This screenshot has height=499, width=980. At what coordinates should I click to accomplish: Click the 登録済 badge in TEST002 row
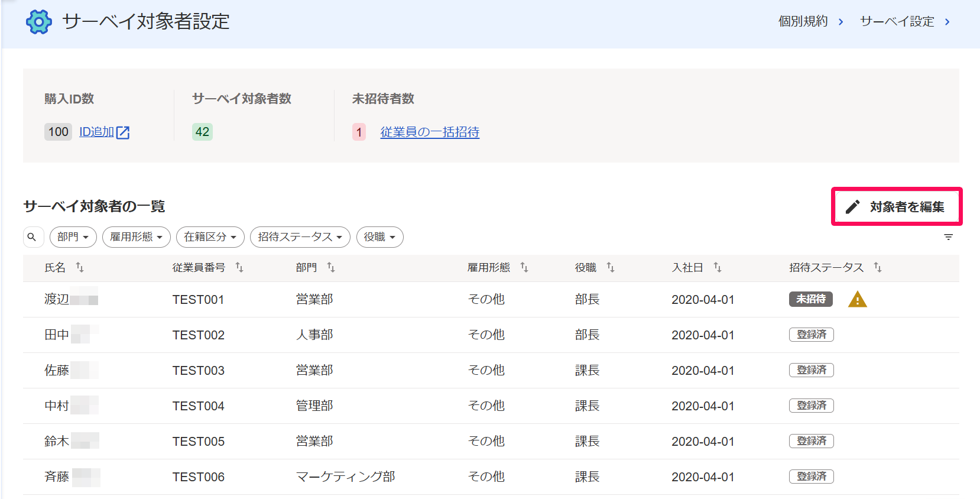812,335
